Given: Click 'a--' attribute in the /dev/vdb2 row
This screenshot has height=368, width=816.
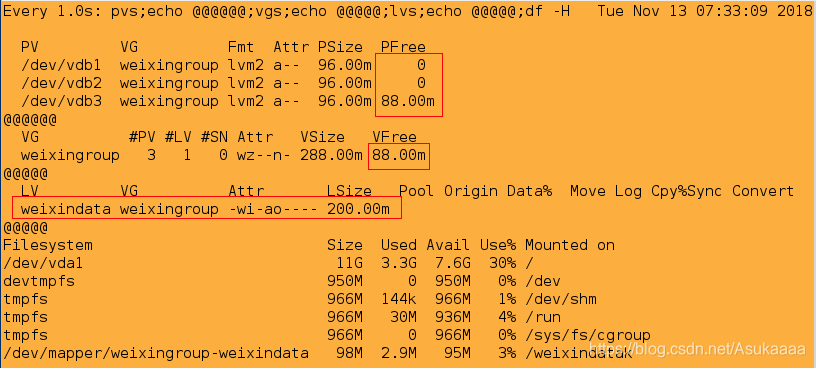Looking at the screenshot, I should [x=286, y=83].
